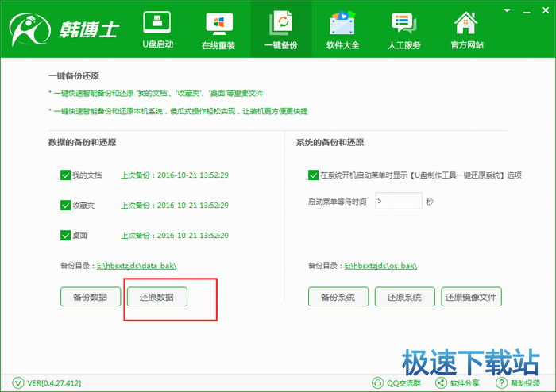Image resolution: width=556 pixels, height=392 pixels.
Task: Click the 软件分享 share icon
Action: (x=441, y=382)
